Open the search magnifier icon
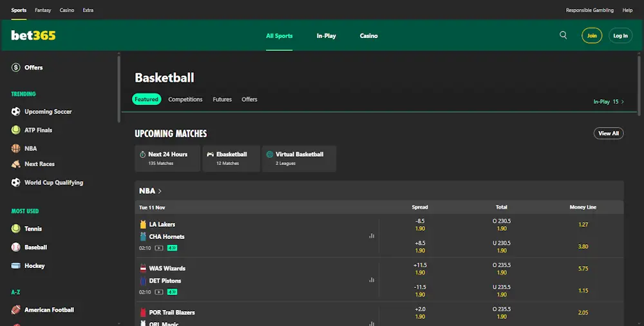This screenshot has height=326, width=644. pyautogui.click(x=563, y=35)
